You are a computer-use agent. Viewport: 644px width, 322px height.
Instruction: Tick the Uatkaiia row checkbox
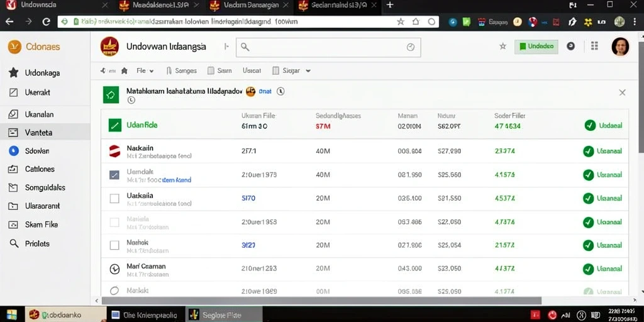click(x=114, y=199)
